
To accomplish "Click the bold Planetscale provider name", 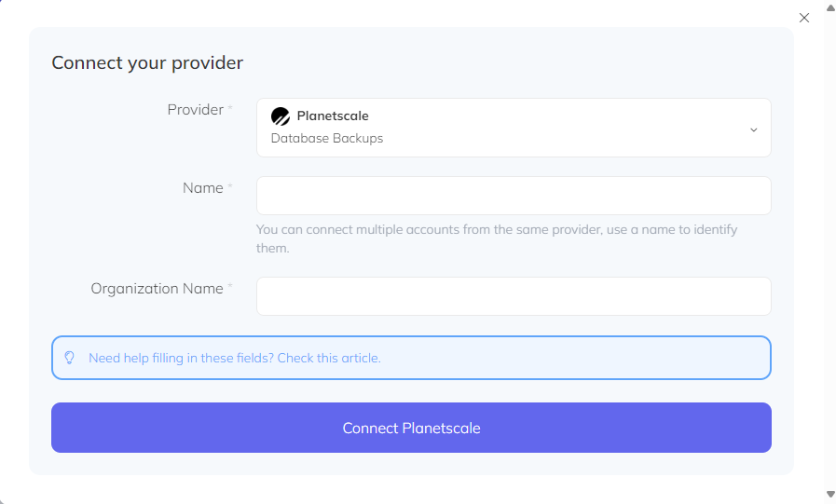I will coord(333,116).
